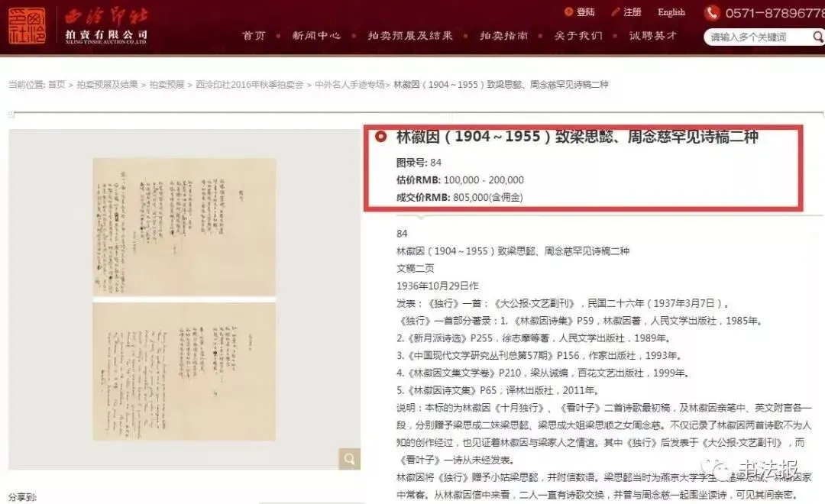Click the search magnifier icon in header
This screenshot has height=504, width=825.
[818, 37]
